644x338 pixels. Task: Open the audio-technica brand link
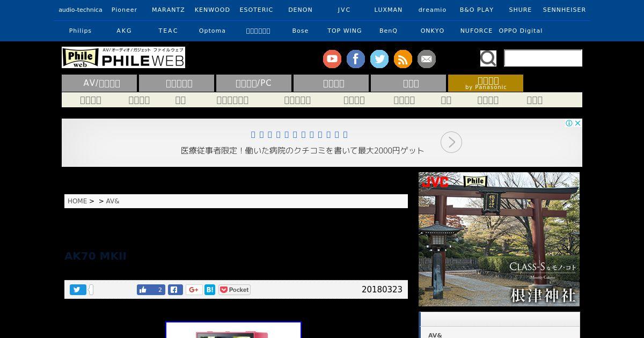point(80,10)
